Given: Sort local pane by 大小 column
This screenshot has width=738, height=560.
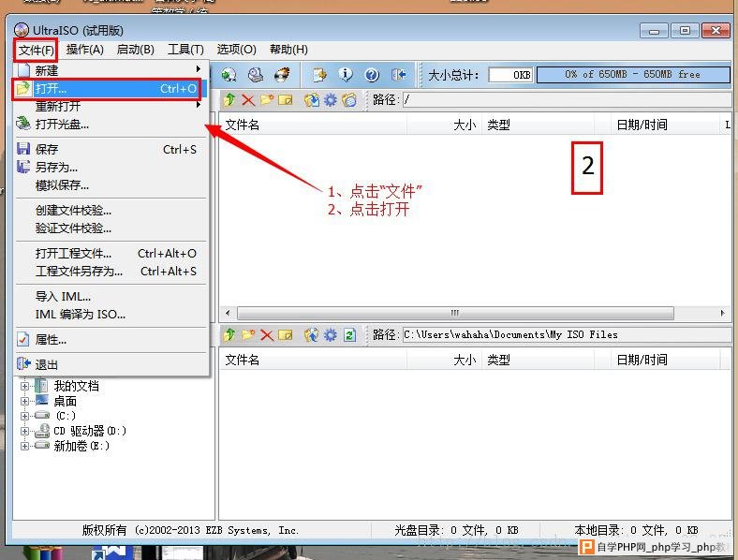Looking at the screenshot, I should [x=444, y=361].
